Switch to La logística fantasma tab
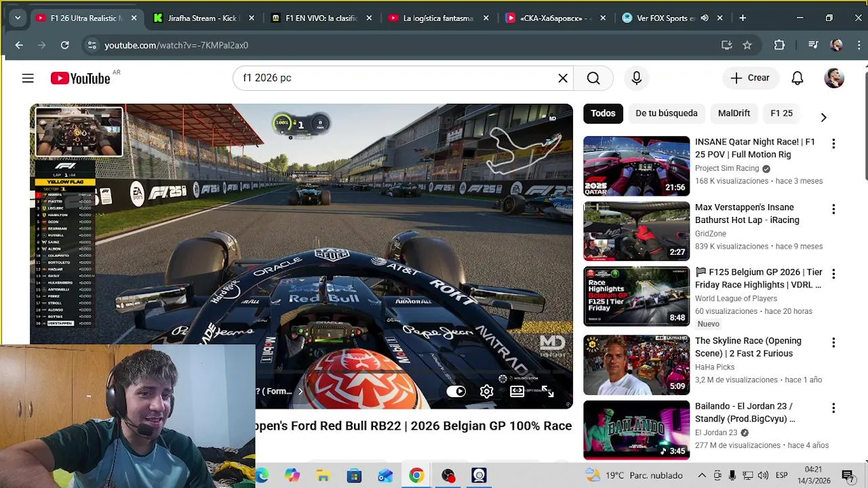 tap(438, 18)
